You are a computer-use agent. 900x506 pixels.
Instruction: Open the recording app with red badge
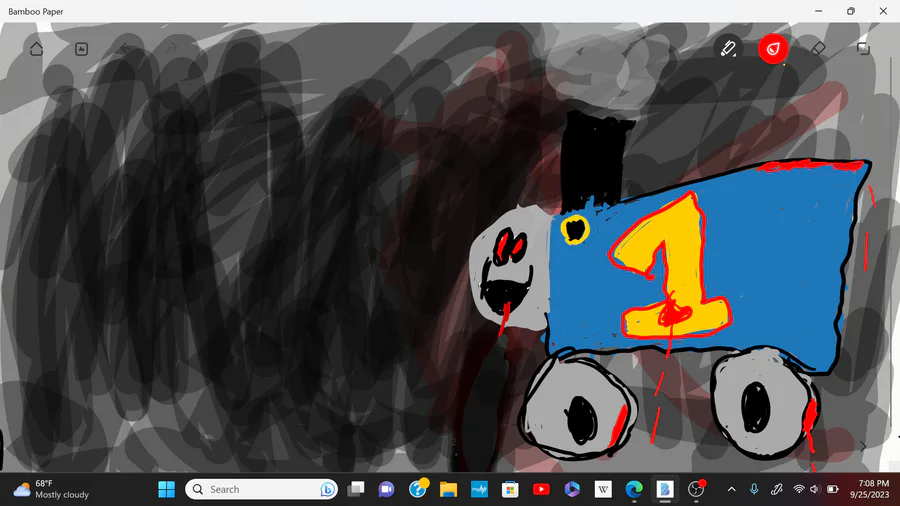tap(696, 489)
